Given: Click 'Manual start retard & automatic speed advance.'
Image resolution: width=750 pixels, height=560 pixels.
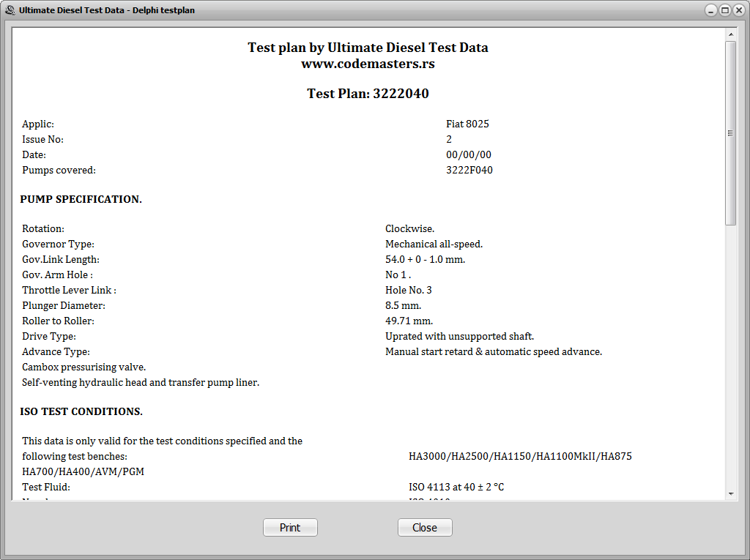Looking at the screenshot, I should 494,351.
